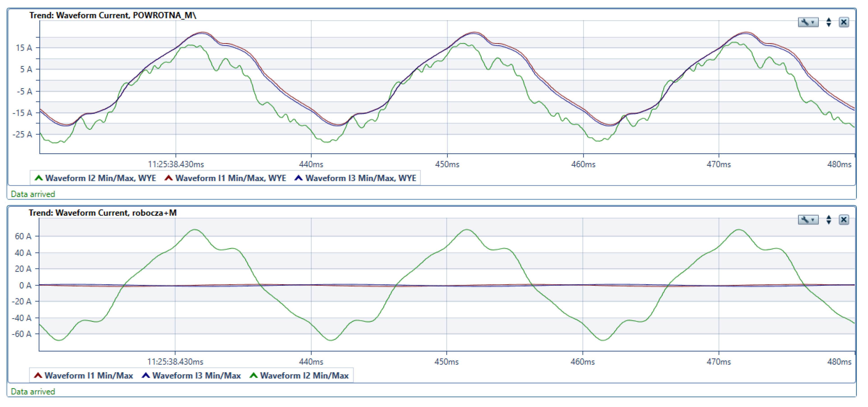Toggle blue Waveform I3 Min/Max, WYE legend icon
The height and width of the screenshot is (407, 868).
(299, 178)
